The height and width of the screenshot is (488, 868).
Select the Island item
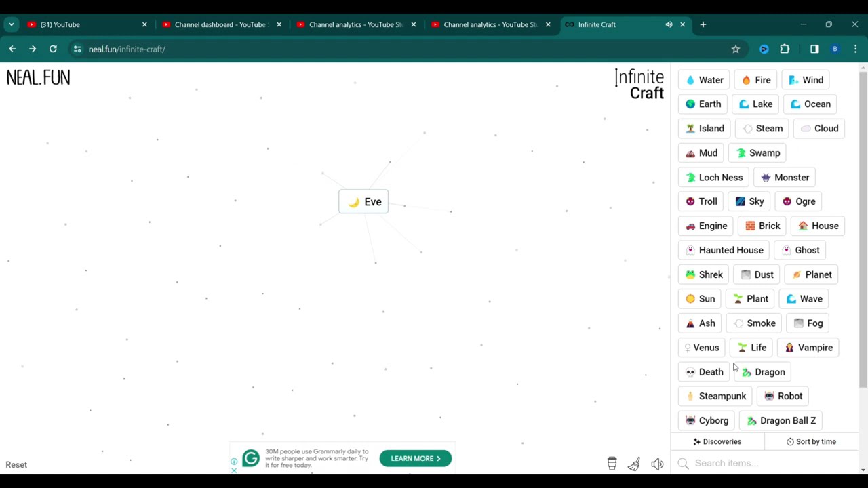click(x=705, y=129)
